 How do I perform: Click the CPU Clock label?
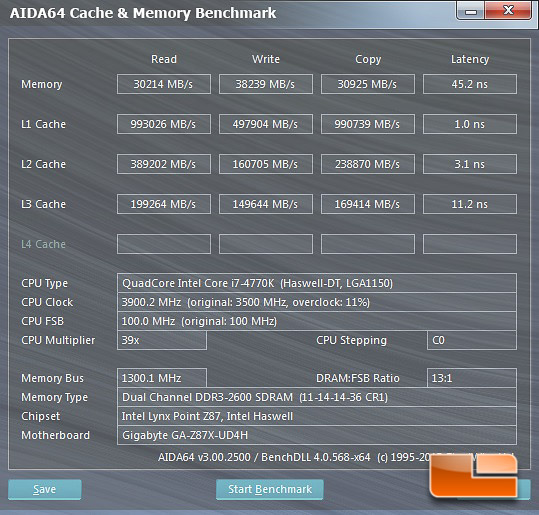tap(47, 302)
